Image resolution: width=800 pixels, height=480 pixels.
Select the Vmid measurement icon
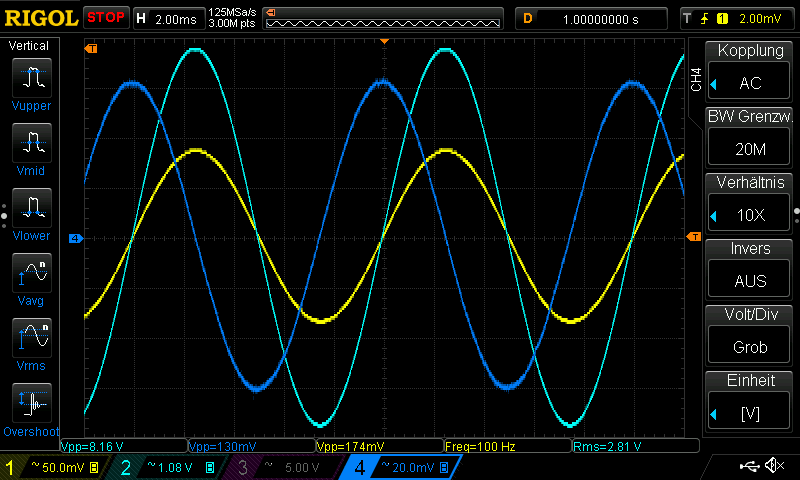[x=32, y=143]
